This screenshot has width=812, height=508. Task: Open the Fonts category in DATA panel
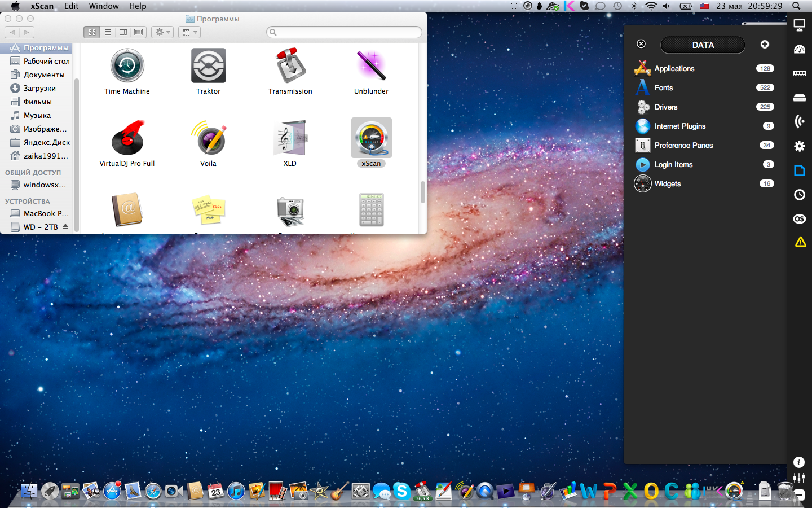[x=664, y=88]
